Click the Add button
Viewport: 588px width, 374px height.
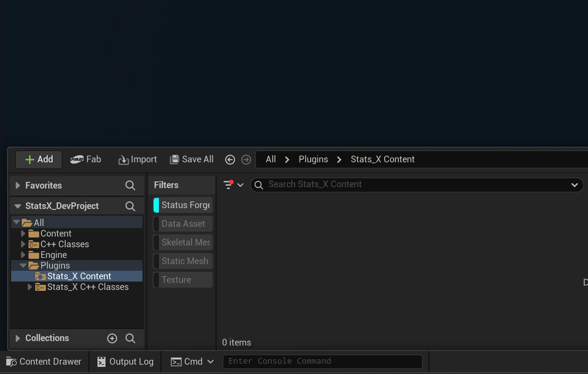[39, 159]
